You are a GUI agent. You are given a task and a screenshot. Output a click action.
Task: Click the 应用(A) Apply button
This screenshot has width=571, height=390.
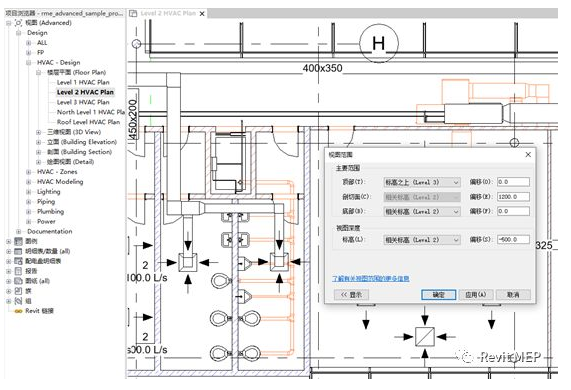tap(476, 295)
